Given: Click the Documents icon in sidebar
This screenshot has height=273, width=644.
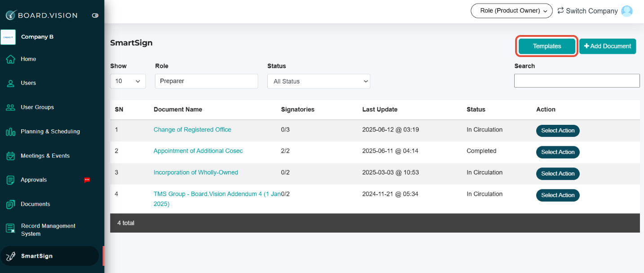Looking at the screenshot, I should [11, 204].
